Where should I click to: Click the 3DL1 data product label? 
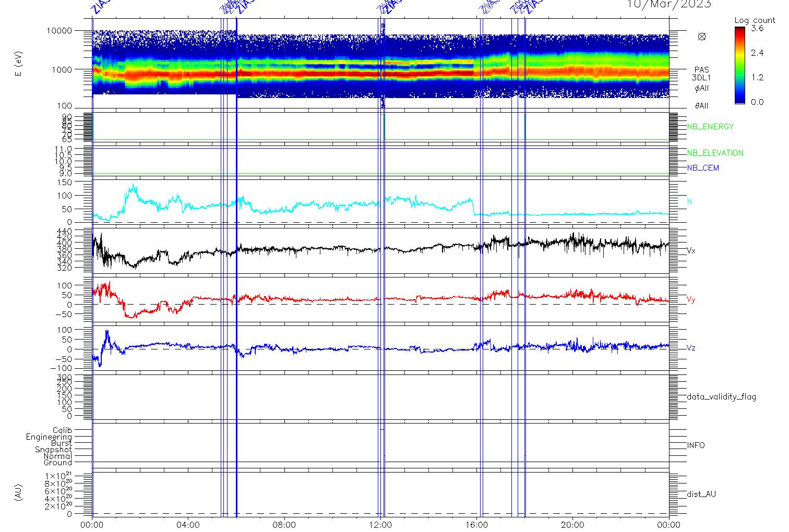[x=702, y=78]
